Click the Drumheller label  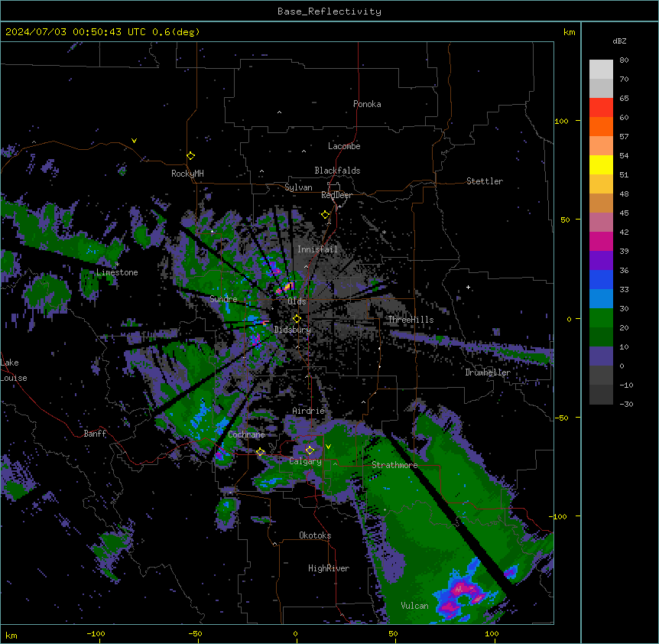[x=488, y=372]
